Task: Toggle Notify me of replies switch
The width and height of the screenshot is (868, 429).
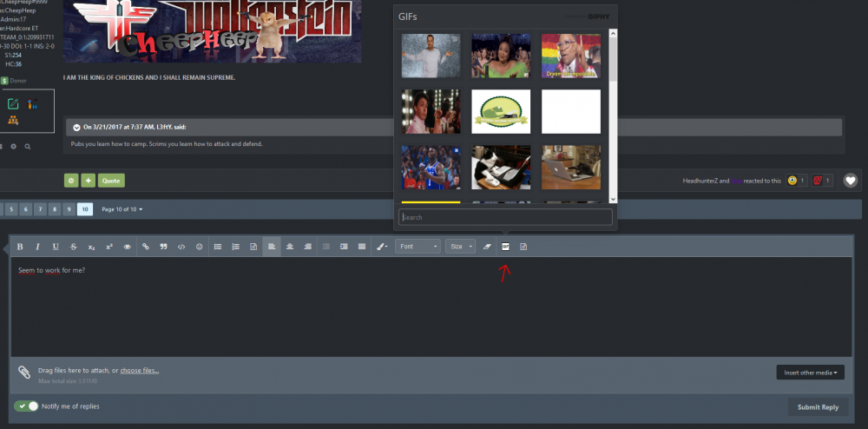Action: tap(26, 406)
